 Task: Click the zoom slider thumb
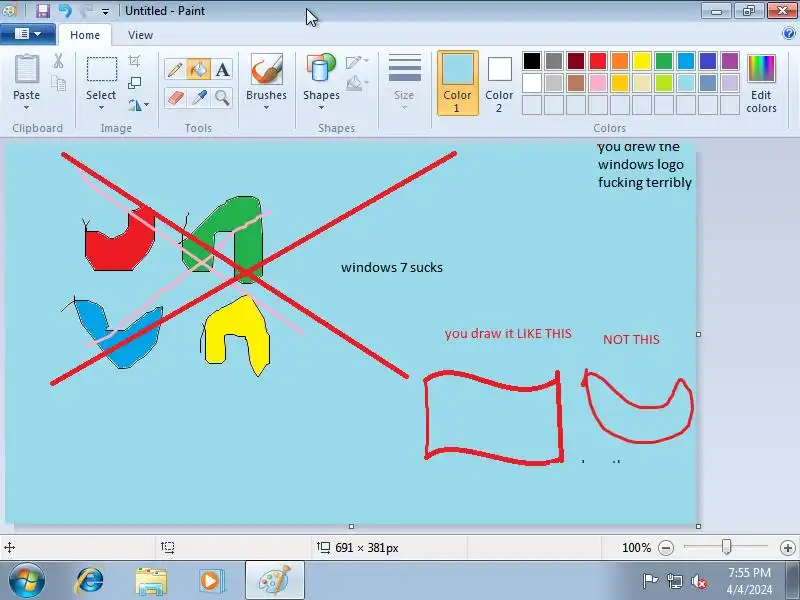click(727, 547)
